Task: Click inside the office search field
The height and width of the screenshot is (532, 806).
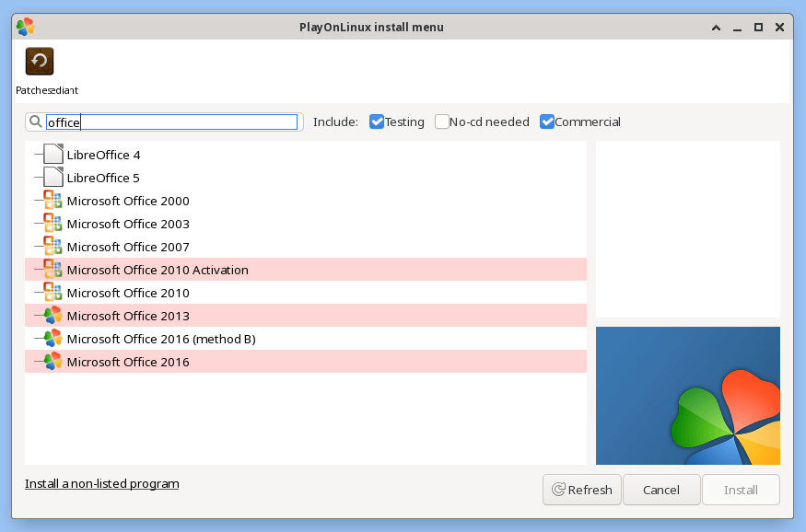Action: [171, 122]
